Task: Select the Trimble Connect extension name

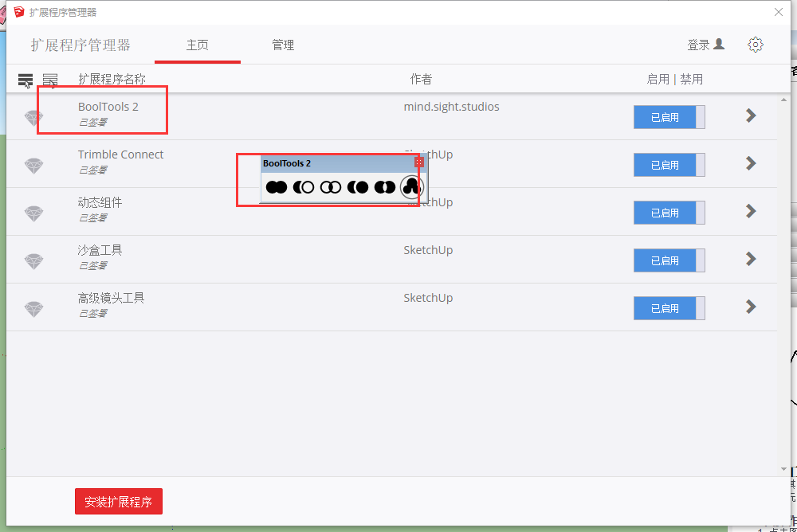Action: click(120, 155)
